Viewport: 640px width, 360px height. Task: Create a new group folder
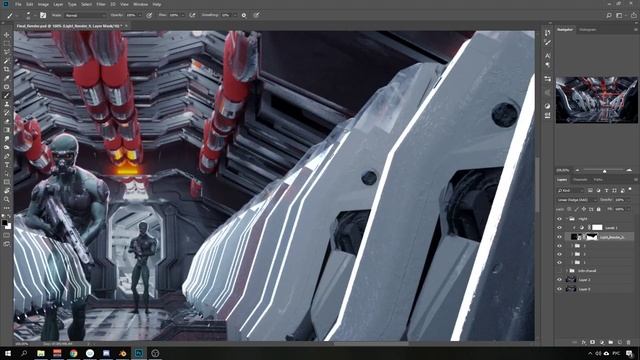[611, 342]
